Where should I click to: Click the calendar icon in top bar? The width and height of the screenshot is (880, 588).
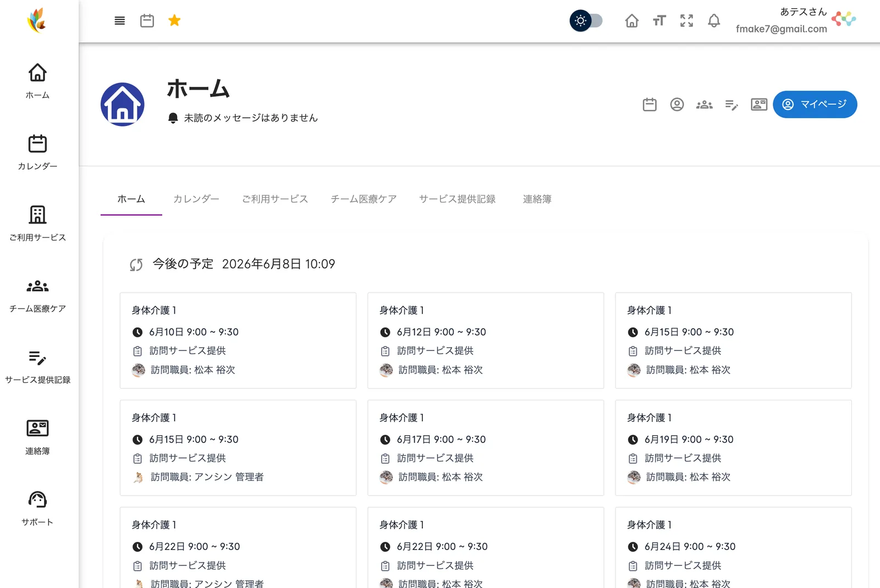(147, 21)
